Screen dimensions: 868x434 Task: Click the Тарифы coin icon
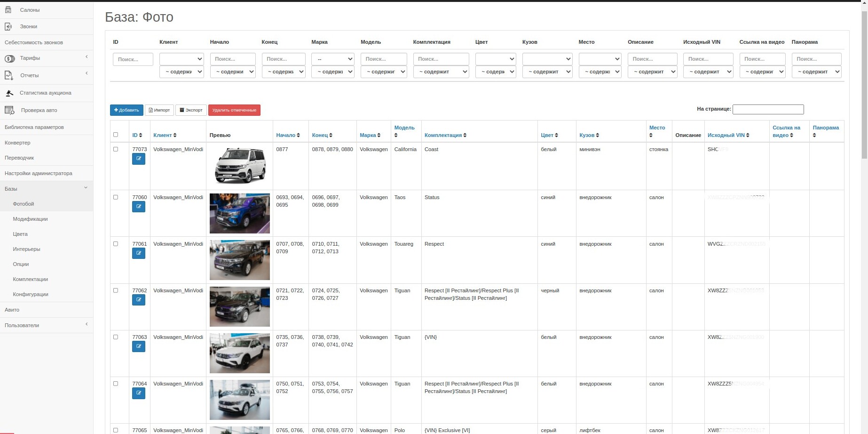coord(9,58)
